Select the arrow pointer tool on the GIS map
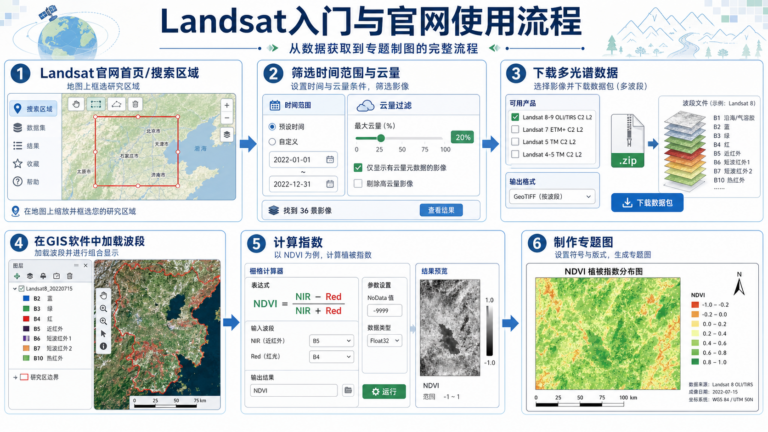768x432 pixels. [103, 334]
